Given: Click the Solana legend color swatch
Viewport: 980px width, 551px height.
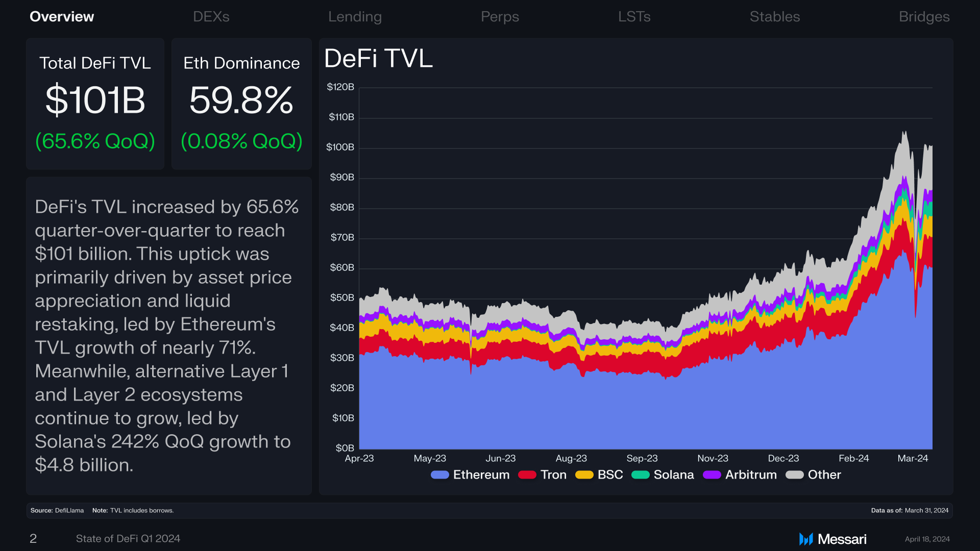Looking at the screenshot, I should tap(641, 475).
